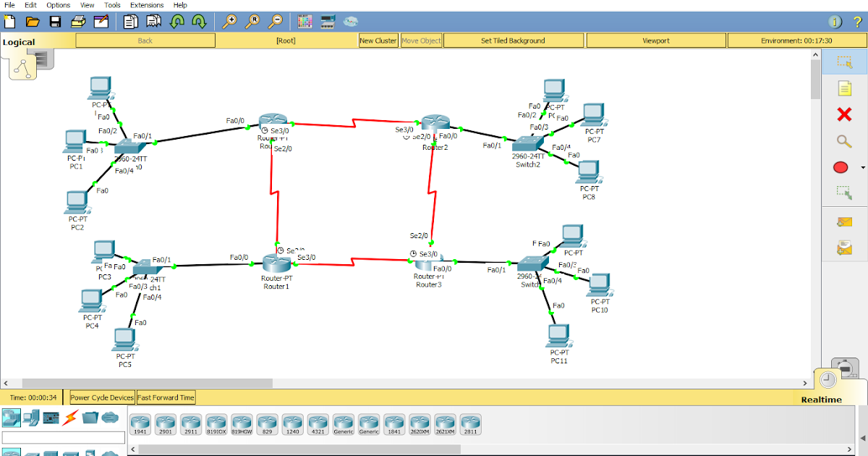
Task: Click the New Cluster button
Action: coord(378,40)
